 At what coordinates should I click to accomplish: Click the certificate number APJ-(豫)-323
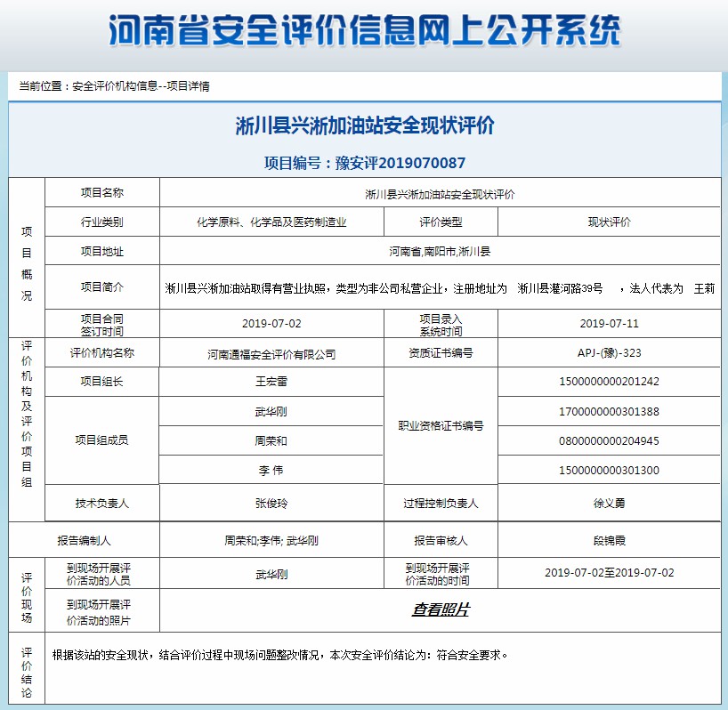point(609,352)
